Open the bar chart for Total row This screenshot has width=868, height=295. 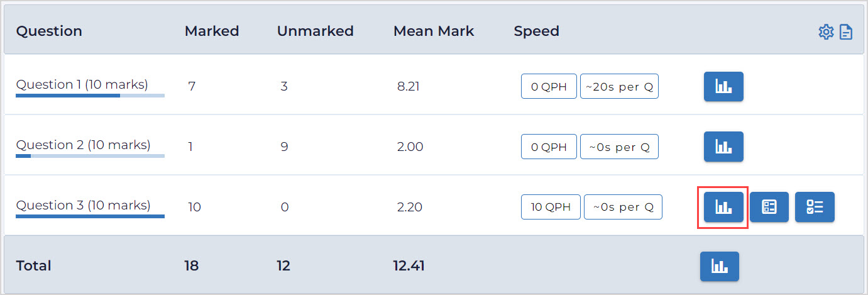[x=720, y=266]
